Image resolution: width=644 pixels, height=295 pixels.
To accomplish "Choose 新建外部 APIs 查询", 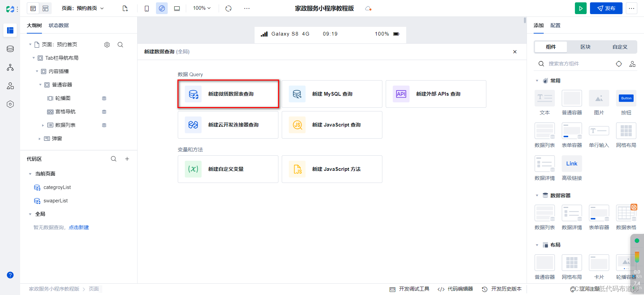I will tap(436, 94).
